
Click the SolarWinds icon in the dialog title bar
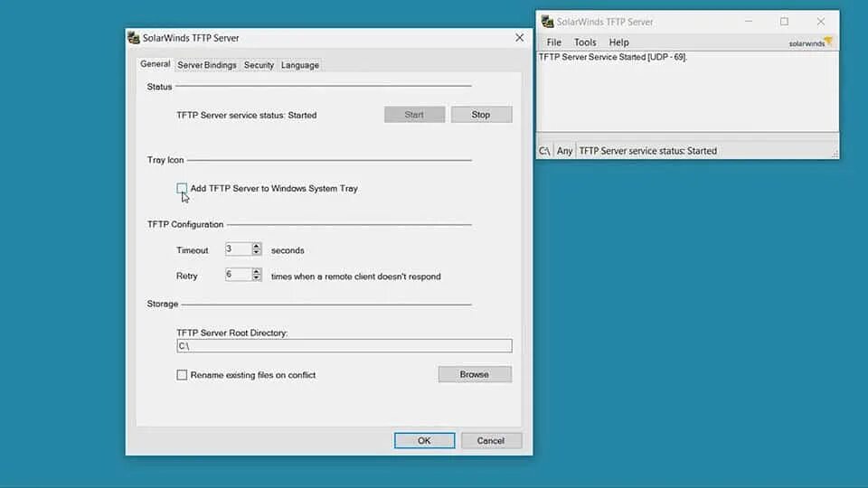pyautogui.click(x=134, y=38)
